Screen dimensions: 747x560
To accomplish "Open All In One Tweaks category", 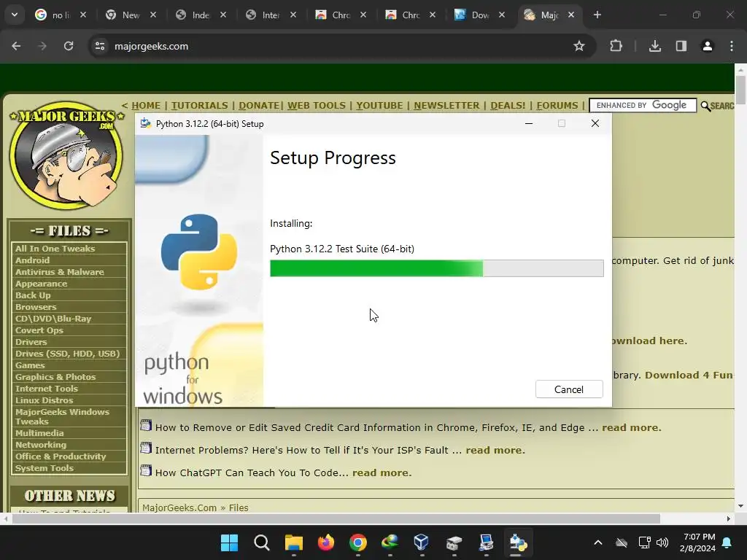I will (55, 249).
